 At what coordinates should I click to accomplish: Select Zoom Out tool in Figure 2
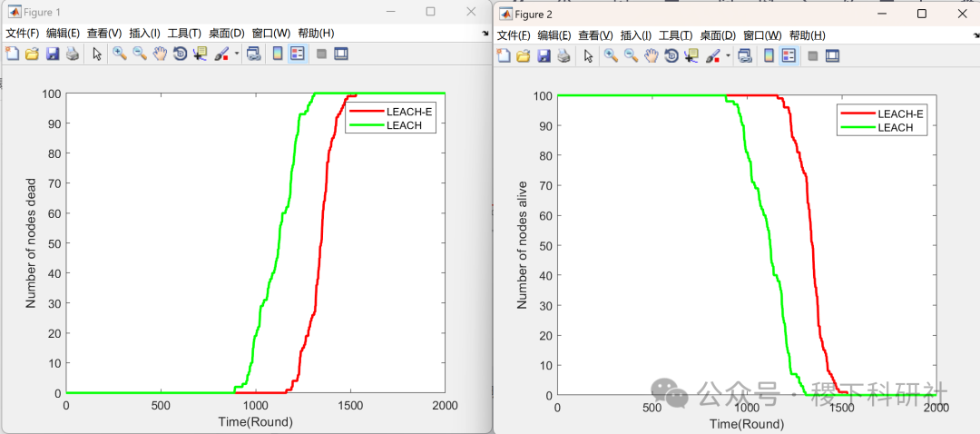click(x=632, y=56)
